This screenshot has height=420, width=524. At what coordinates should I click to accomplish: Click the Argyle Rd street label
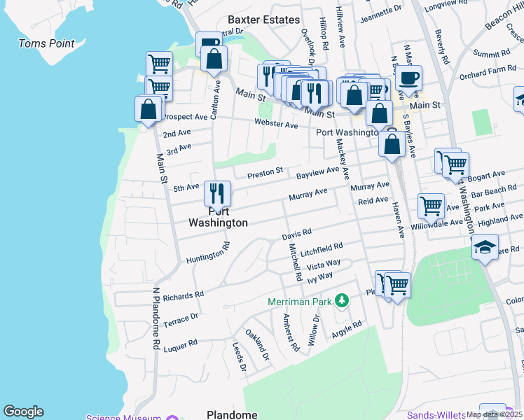(347, 329)
